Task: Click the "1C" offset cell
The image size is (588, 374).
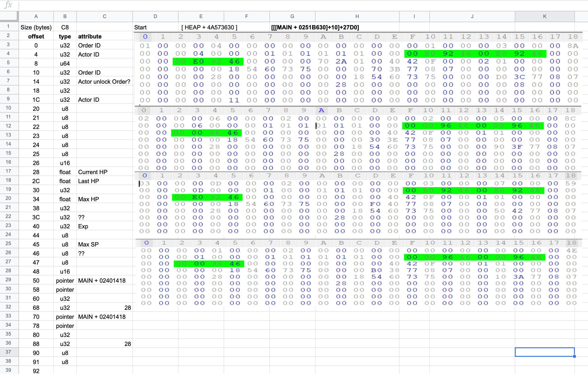Action: [x=36, y=99]
